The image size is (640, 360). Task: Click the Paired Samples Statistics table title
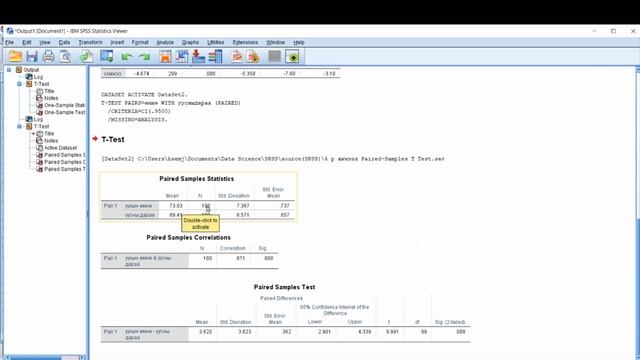pyautogui.click(x=197, y=179)
